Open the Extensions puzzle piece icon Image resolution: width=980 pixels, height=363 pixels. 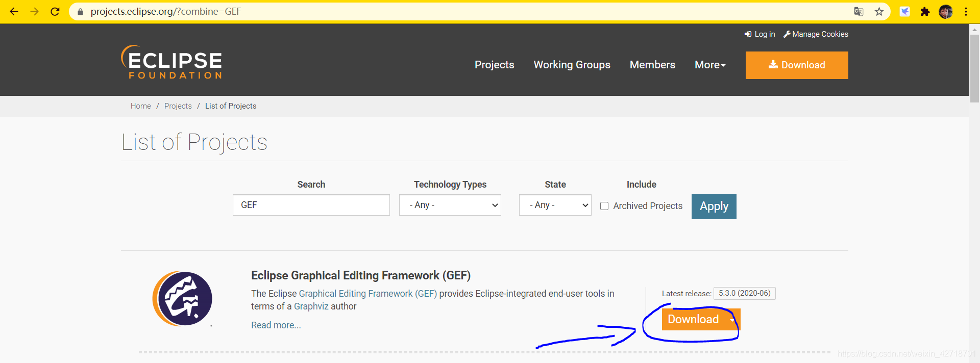[x=925, y=11]
